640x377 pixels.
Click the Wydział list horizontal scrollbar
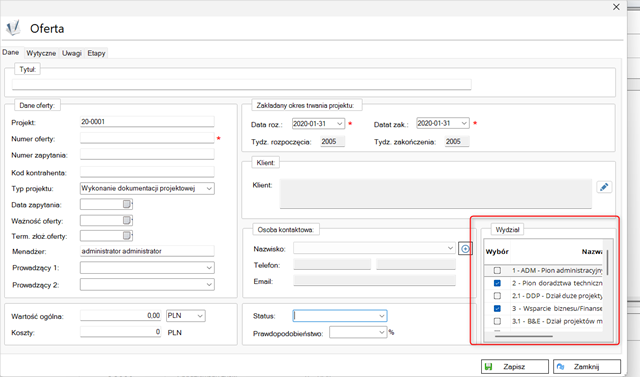[x=524, y=336]
